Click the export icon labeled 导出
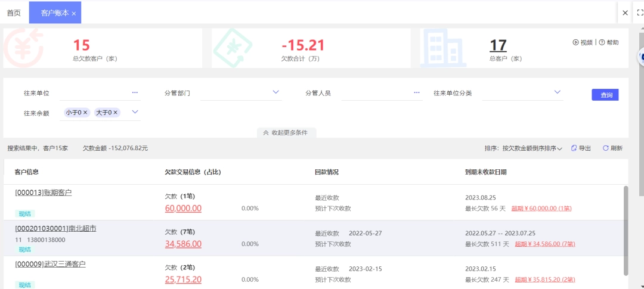 point(574,148)
